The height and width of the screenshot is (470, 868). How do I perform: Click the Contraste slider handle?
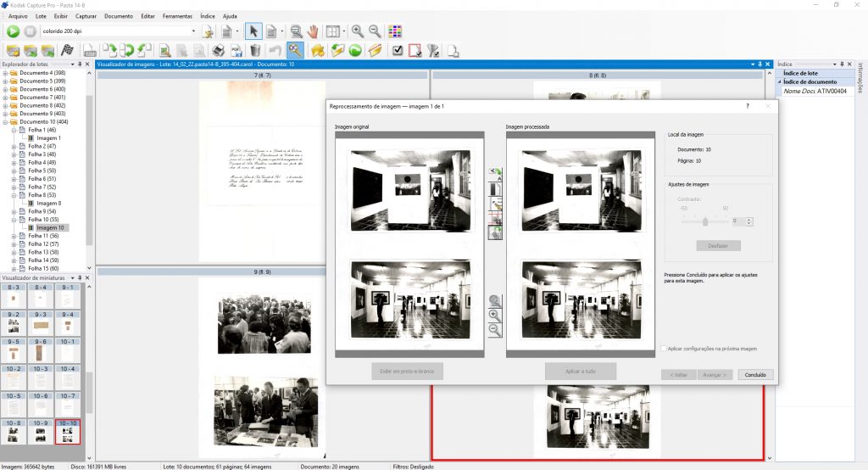click(704, 221)
